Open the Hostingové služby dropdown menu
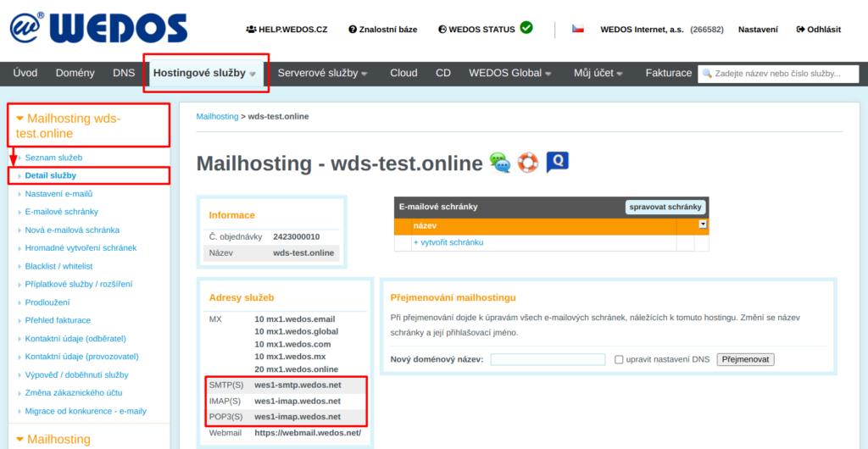 pyautogui.click(x=204, y=73)
